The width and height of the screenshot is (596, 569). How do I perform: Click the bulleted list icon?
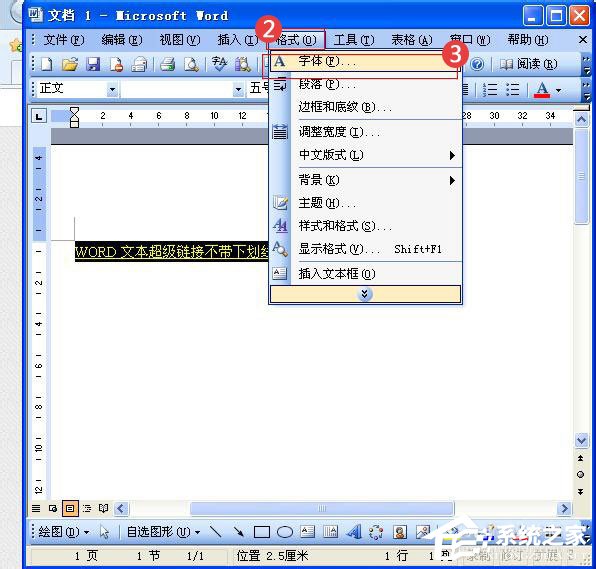[x=512, y=90]
